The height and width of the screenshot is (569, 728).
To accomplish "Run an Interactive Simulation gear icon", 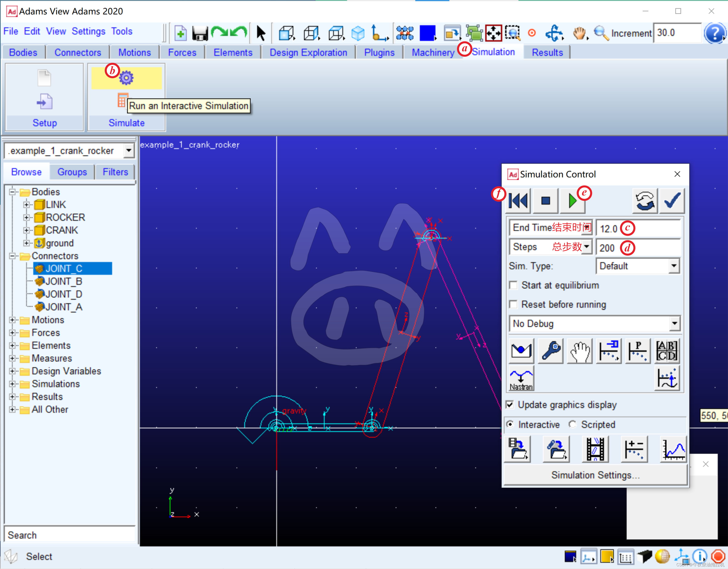I will click(x=126, y=78).
